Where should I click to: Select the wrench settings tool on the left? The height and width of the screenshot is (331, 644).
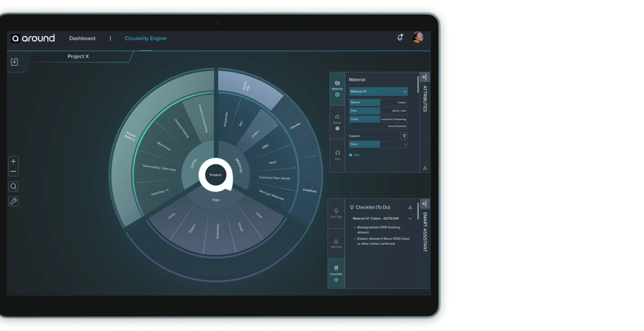[13, 201]
